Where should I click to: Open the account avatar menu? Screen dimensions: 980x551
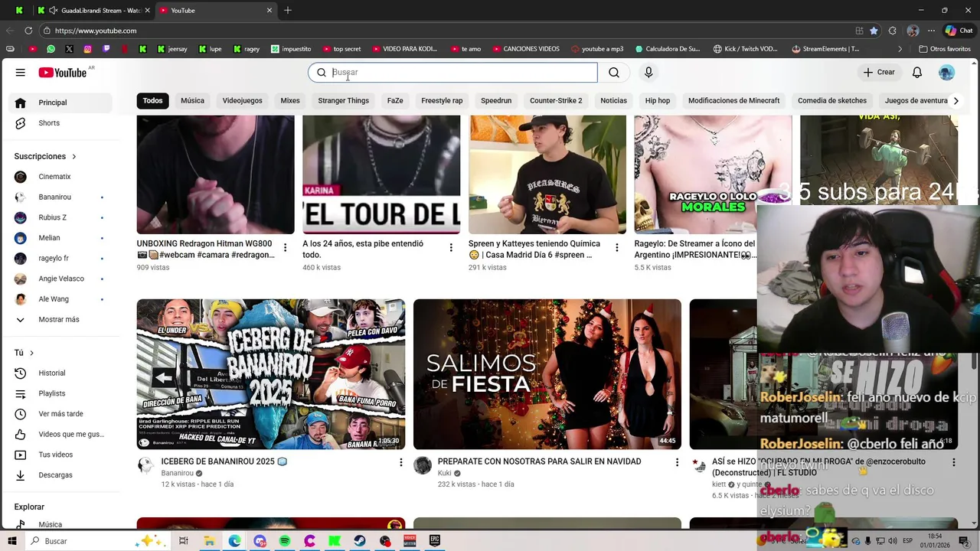coord(946,72)
